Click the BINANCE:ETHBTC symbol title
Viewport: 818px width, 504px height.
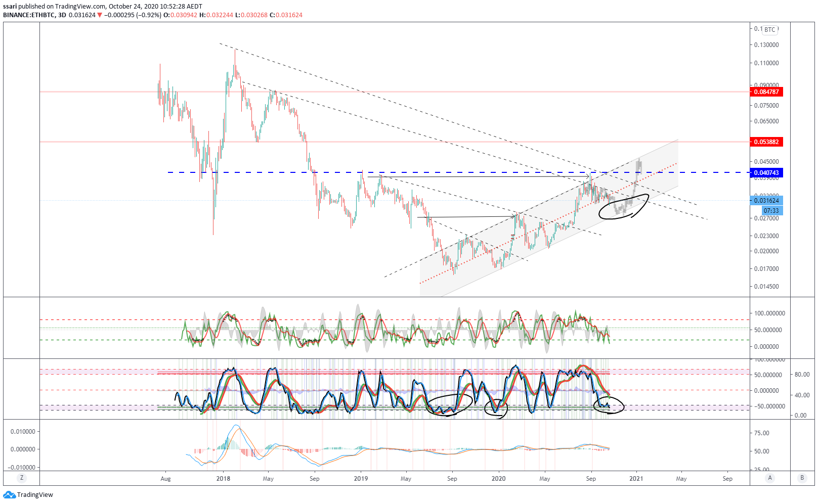point(29,15)
